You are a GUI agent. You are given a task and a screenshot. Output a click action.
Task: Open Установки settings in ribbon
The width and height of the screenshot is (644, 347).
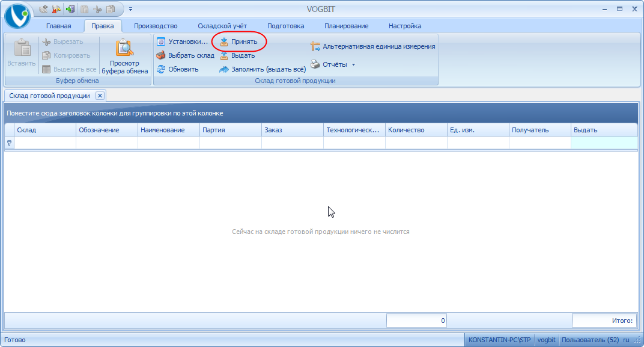click(182, 42)
